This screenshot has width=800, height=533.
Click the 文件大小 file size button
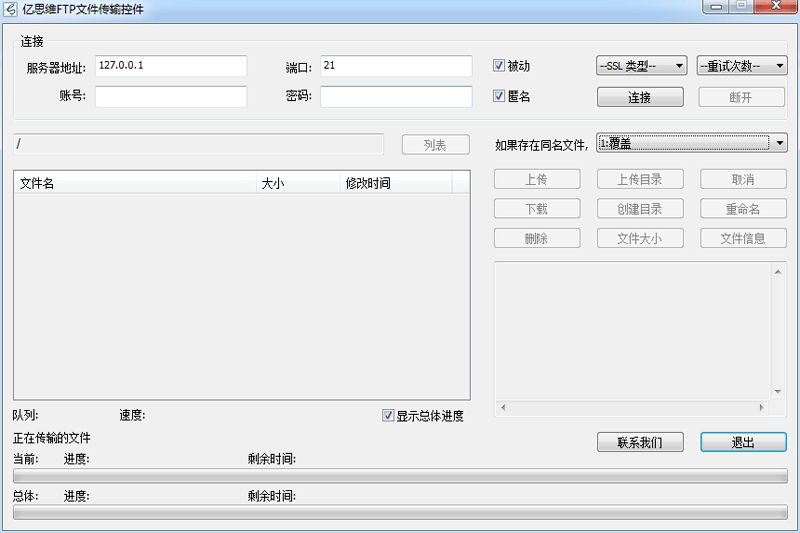(640, 238)
